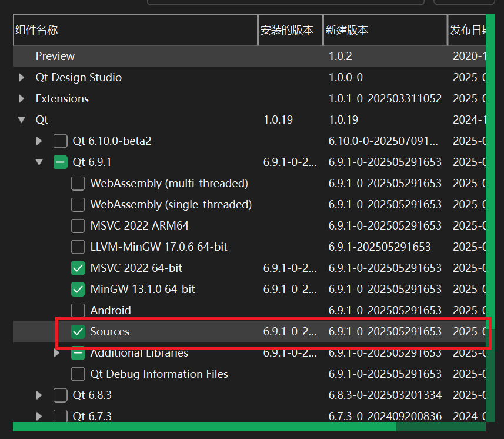The width and height of the screenshot is (504, 439).
Task: Sort by 安装的版本 column header
Action: pos(291,29)
